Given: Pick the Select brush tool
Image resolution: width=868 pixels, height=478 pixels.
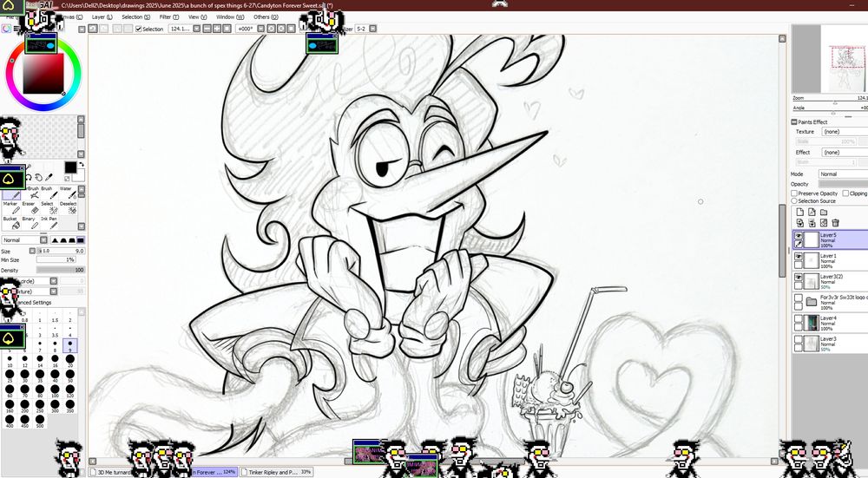Looking at the screenshot, I should pyautogui.click(x=49, y=207).
